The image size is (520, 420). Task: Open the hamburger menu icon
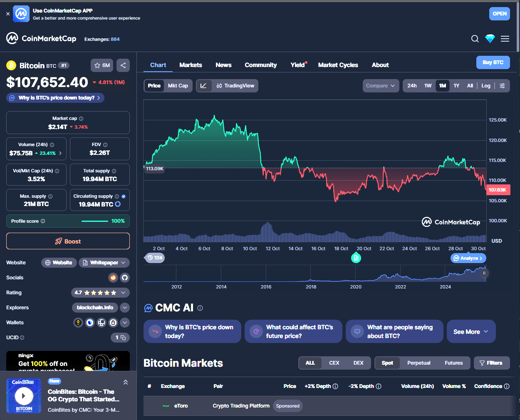[505, 39]
